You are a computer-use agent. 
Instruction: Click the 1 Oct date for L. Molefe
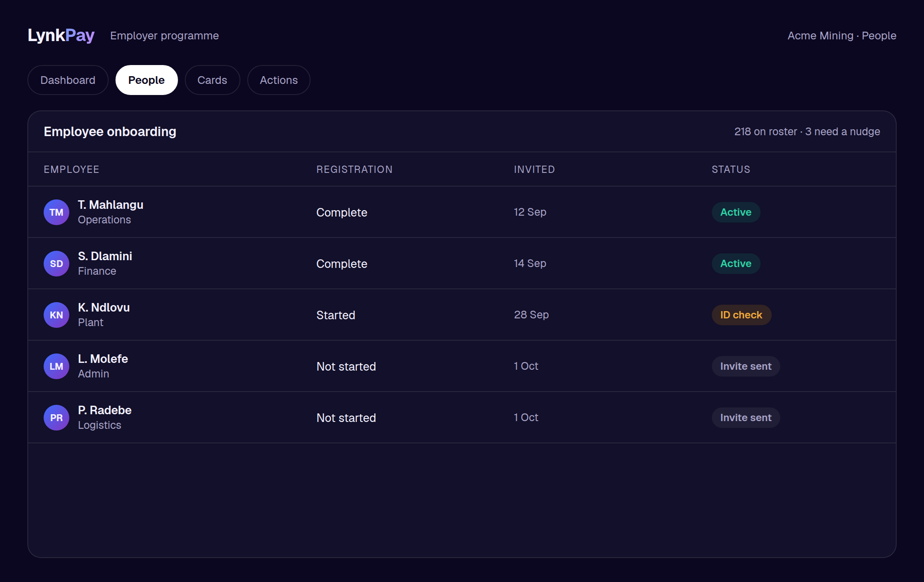tap(526, 366)
